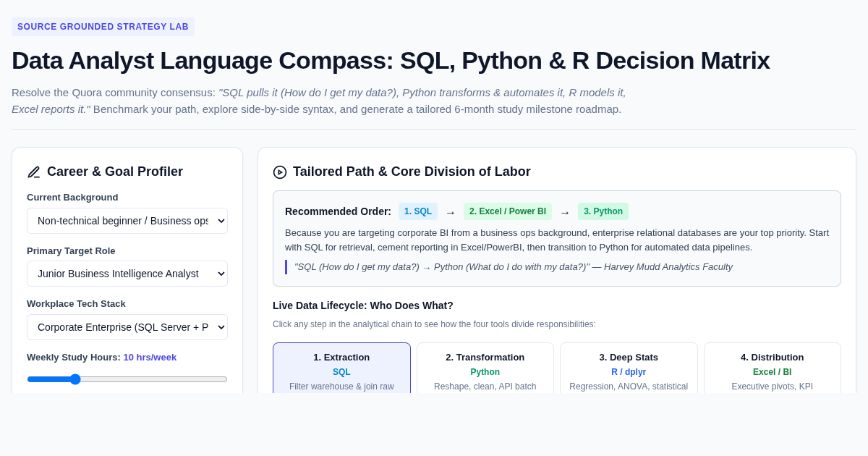This screenshot has height=456, width=868.
Task: Click the 1. SQL recommended order badge
Action: coord(418,211)
